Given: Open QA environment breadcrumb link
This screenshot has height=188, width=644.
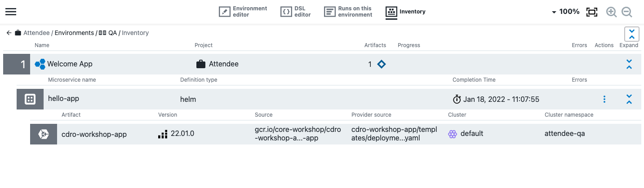Looking at the screenshot, I should coord(112,33).
